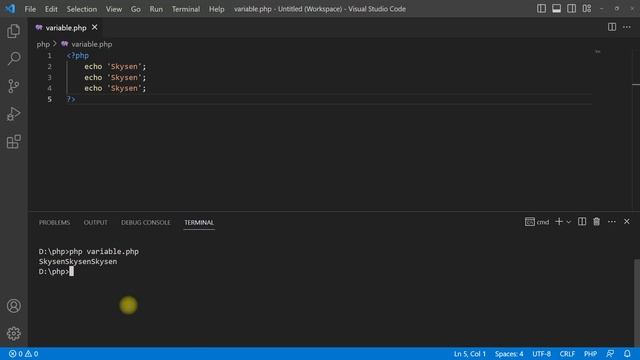Click the 'php variable.php' terminal command line
This screenshot has width=640, height=360.
point(104,251)
